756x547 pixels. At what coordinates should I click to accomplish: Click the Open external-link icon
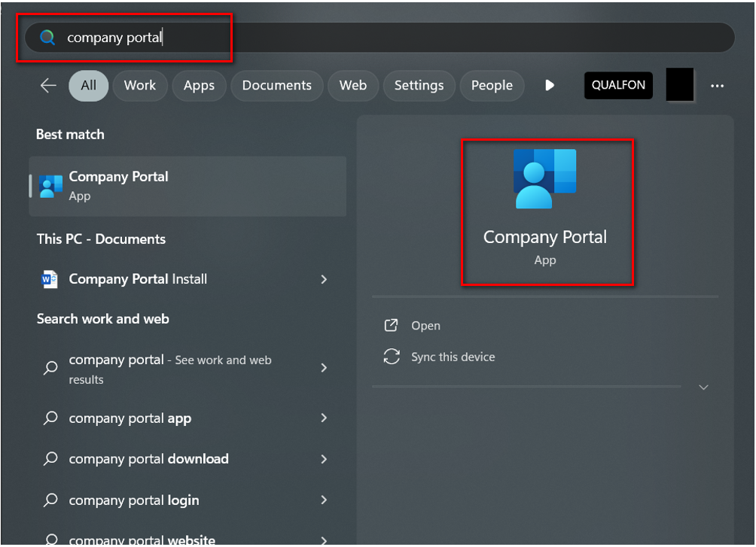pyautogui.click(x=391, y=325)
